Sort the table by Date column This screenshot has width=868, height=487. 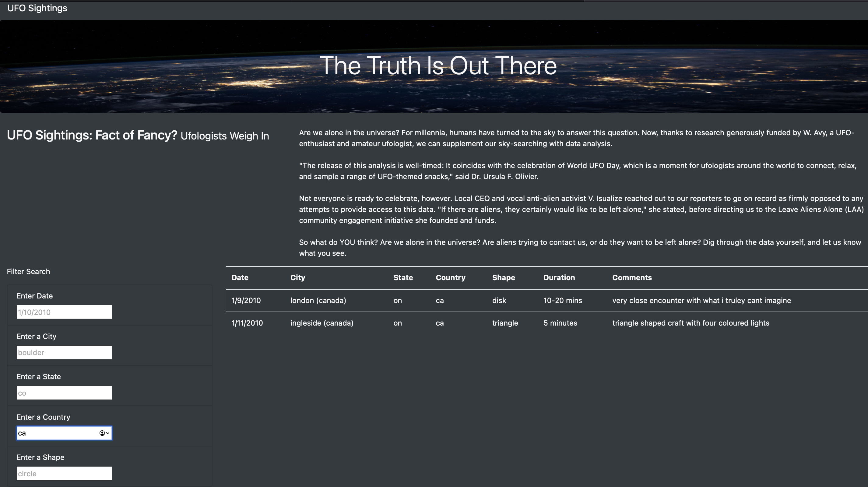pyautogui.click(x=240, y=277)
